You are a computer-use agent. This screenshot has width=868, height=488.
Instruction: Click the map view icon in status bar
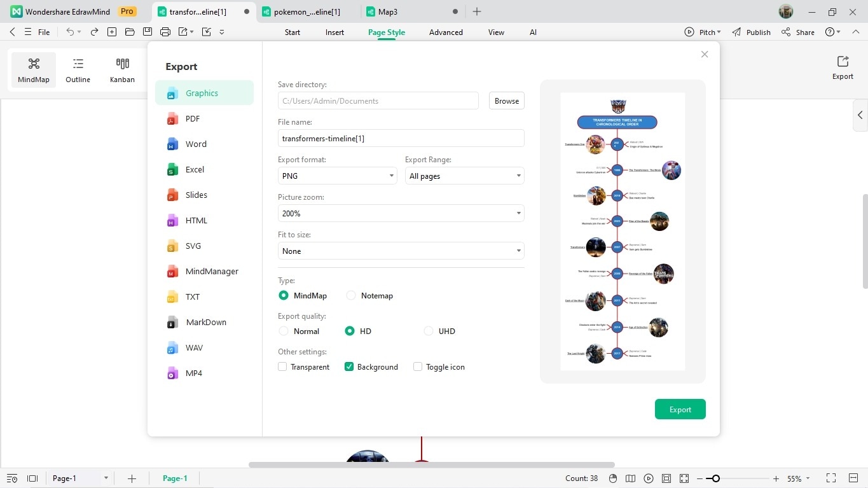[x=630, y=478]
